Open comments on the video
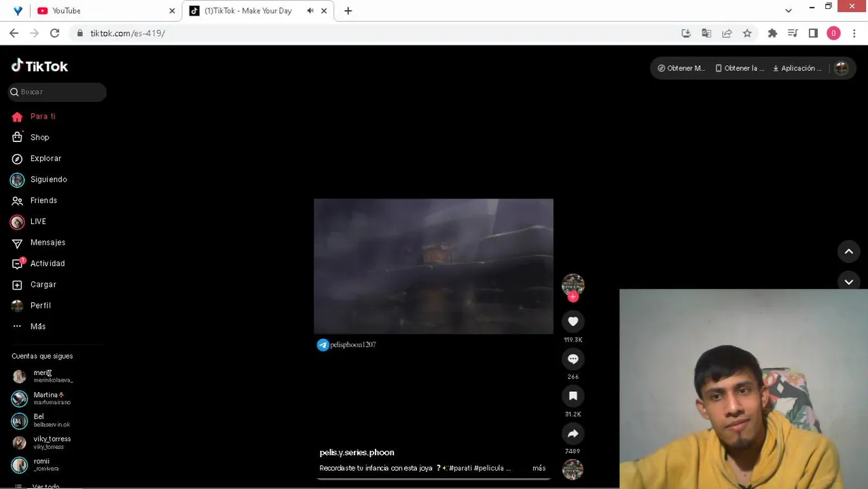This screenshot has height=489, width=868. (x=573, y=359)
